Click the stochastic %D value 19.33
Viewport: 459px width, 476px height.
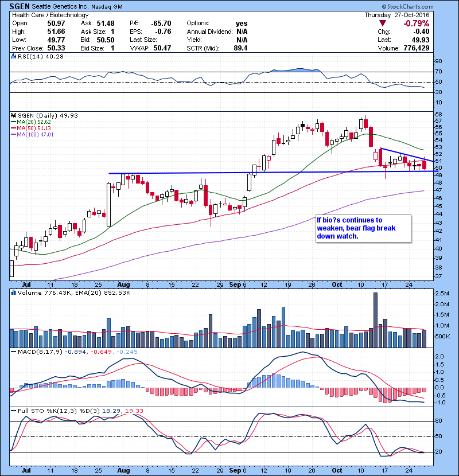134,411
